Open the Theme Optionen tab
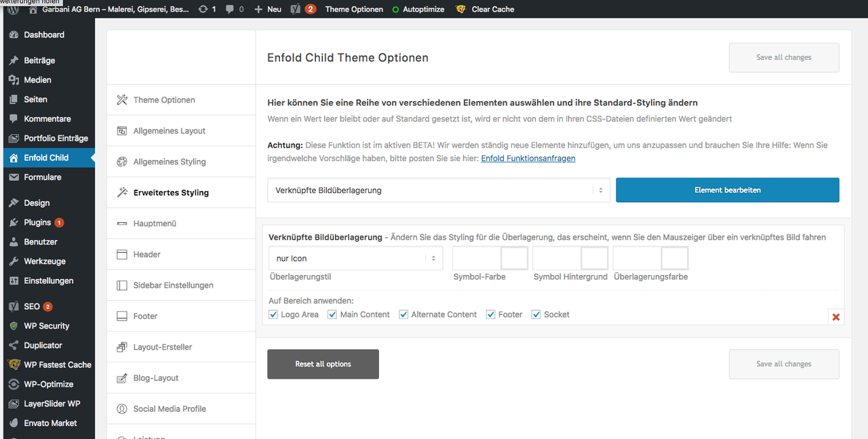Image resolution: width=868 pixels, height=439 pixels. 181,100
